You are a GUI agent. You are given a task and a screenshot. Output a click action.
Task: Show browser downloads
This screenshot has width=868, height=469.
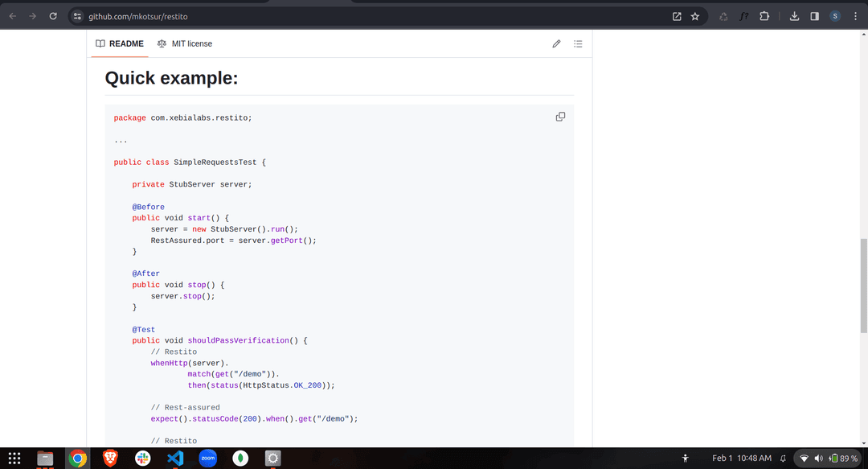point(794,16)
